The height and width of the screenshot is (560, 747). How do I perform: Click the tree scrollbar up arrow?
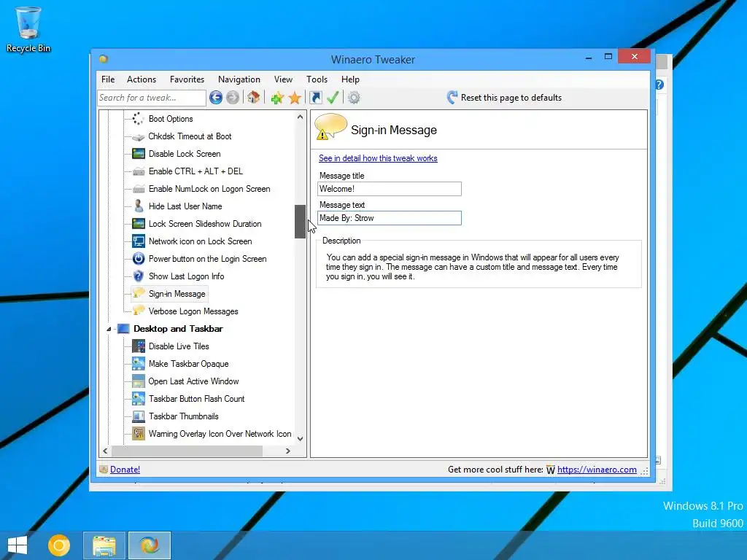(300, 117)
